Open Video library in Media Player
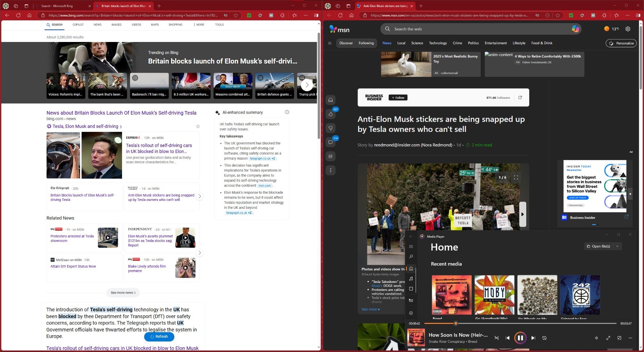Image resolution: width=644 pixels, height=352 pixels. 411,289
